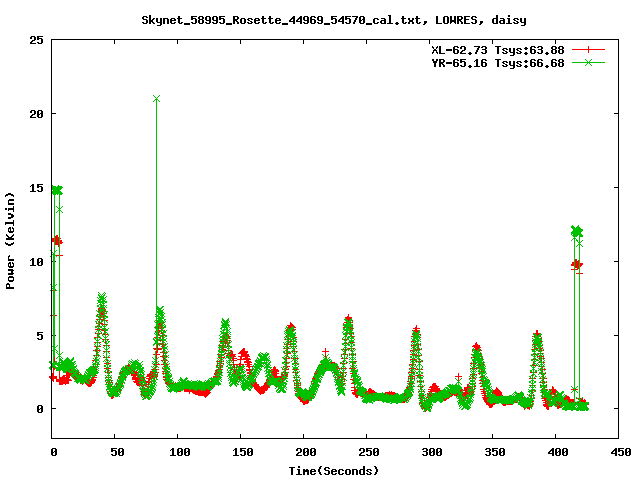640x480 pixels.
Task: Click the Power (Kelvin) y-axis label
Action: pos(10,241)
